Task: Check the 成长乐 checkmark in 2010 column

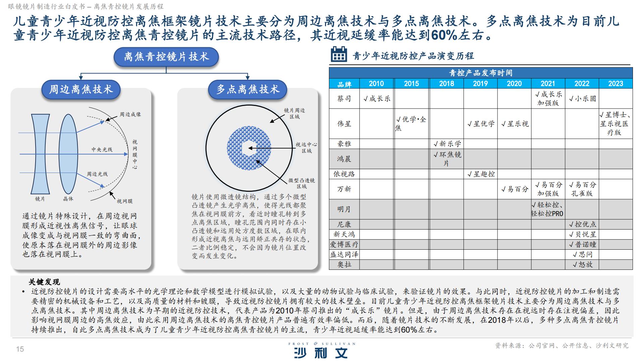Action: [376, 98]
